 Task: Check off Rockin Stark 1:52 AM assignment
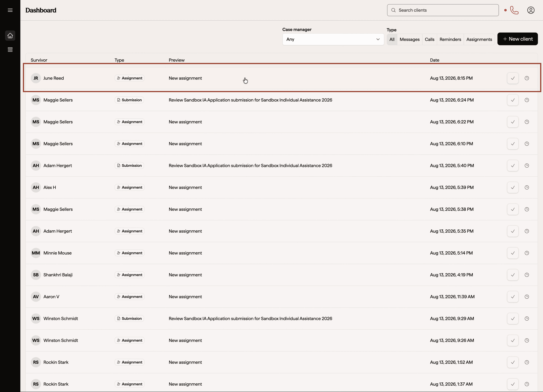click(513, 362)
